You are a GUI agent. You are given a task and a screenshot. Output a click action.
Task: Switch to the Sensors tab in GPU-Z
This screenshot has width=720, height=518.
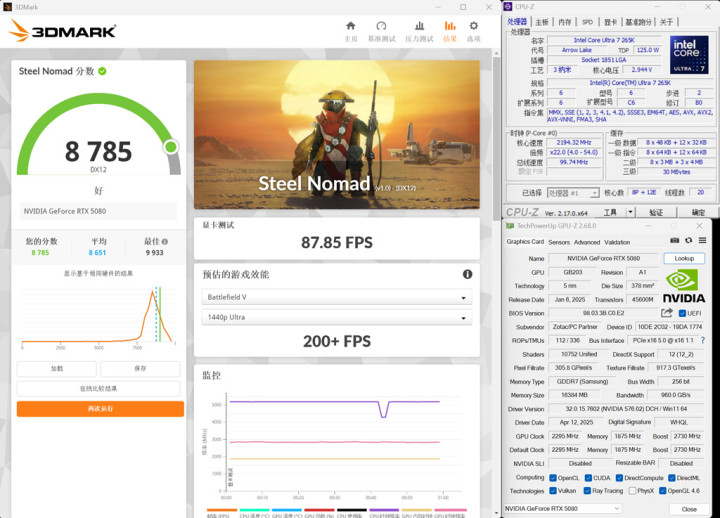click(559, 242)
